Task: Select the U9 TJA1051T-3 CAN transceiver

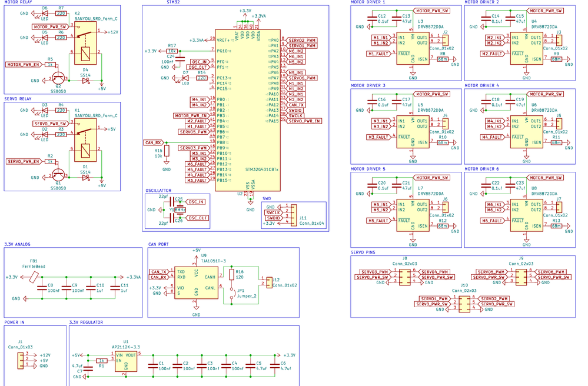Action: point(196,282)
